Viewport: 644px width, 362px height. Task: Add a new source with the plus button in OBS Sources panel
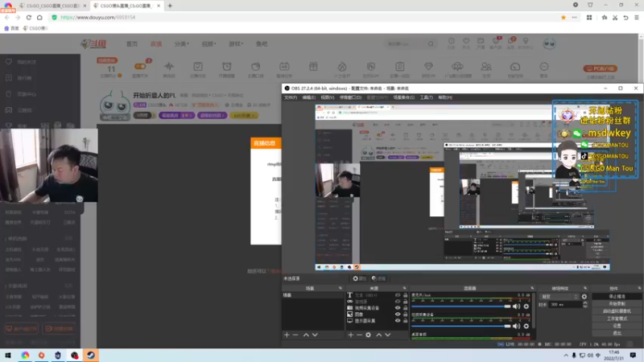pos(351,335)
